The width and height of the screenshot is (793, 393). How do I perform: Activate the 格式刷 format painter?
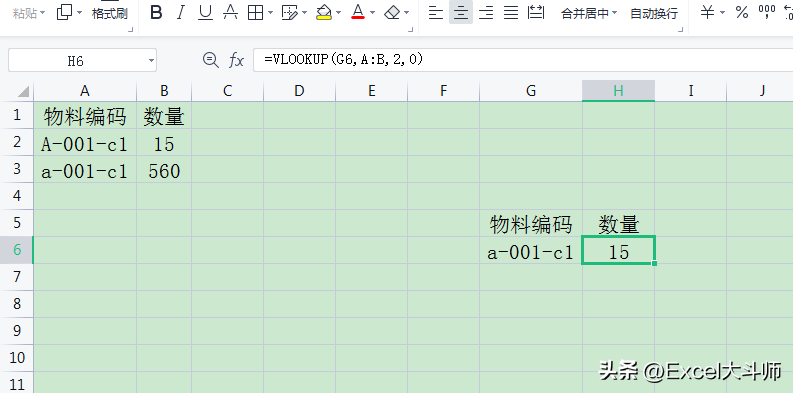(x=109, y=13)
